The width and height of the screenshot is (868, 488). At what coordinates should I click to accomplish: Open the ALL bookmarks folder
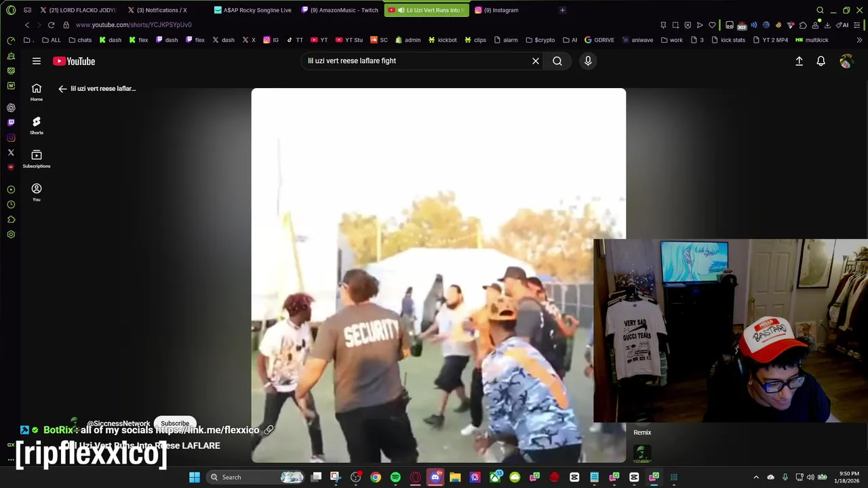[51, 40]
